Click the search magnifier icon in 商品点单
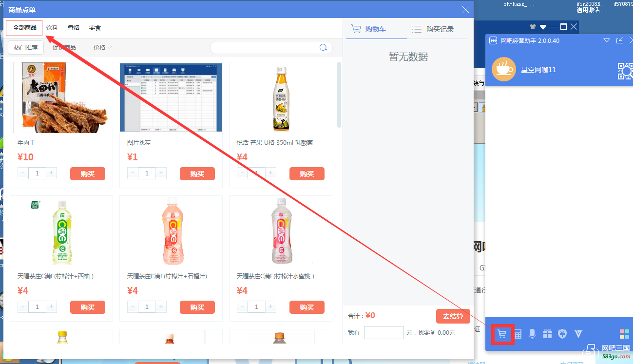Image resolution: width=633 pixels, height=364 pixels. pos(323,47)
